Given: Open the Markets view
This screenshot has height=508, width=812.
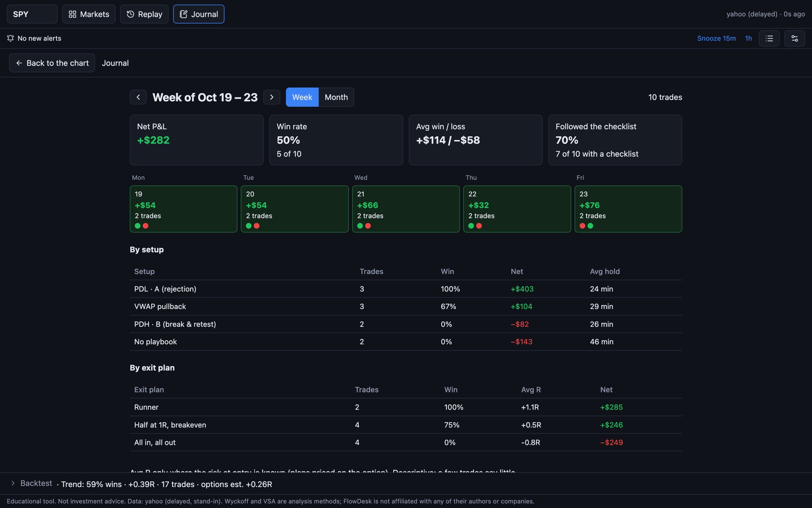Looking at the screenshot, I should coord(89,14).
